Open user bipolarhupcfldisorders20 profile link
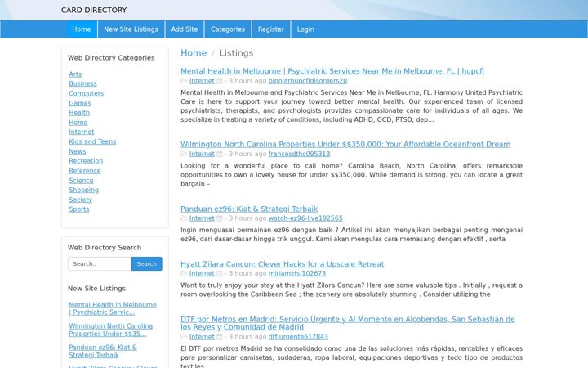 tap(308, 81)
